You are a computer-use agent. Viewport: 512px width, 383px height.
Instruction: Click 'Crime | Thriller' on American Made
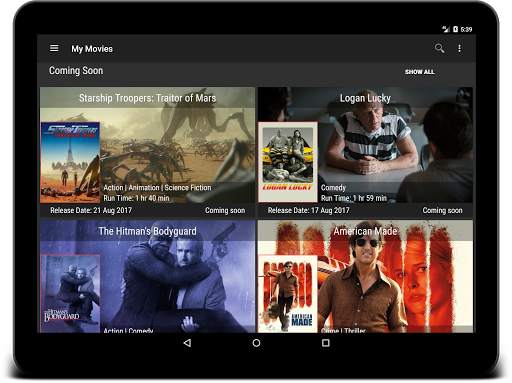[x=343, y=330]
